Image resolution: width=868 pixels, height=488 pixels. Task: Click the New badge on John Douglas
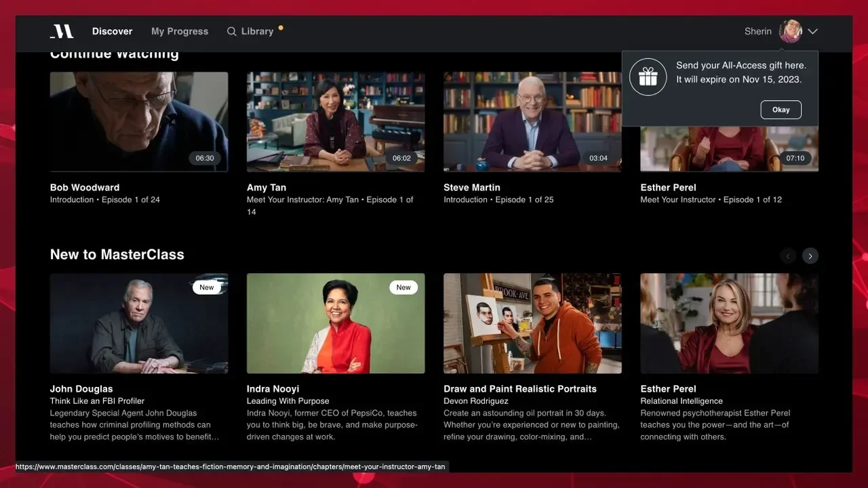click(207, 287)
